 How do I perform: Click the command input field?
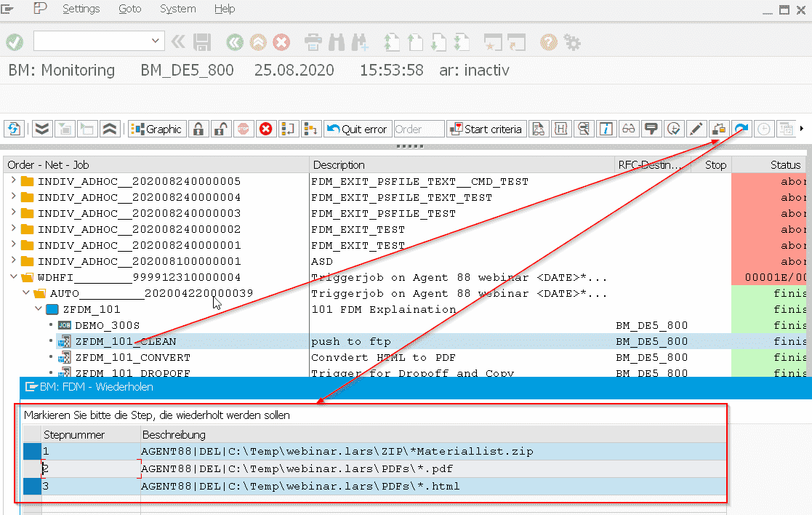click(x=92, y=41)
